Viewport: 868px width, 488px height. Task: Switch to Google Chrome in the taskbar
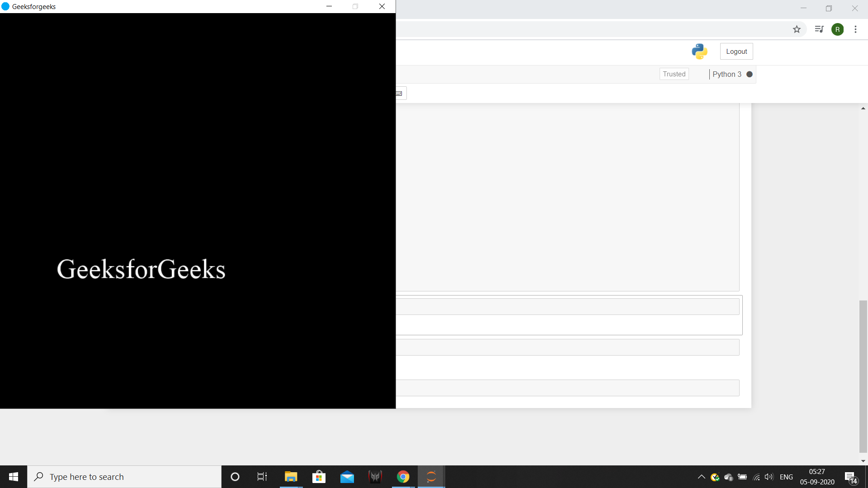(x=403, y=477)
